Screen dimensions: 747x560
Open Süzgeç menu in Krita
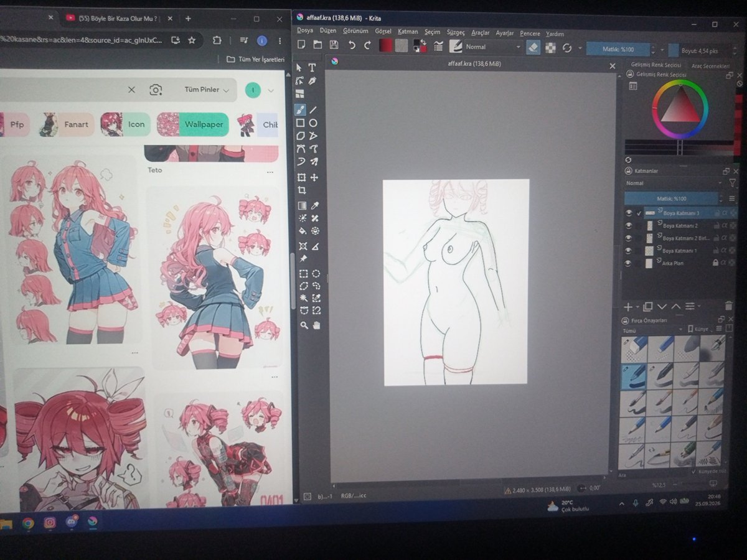[456, 32]
